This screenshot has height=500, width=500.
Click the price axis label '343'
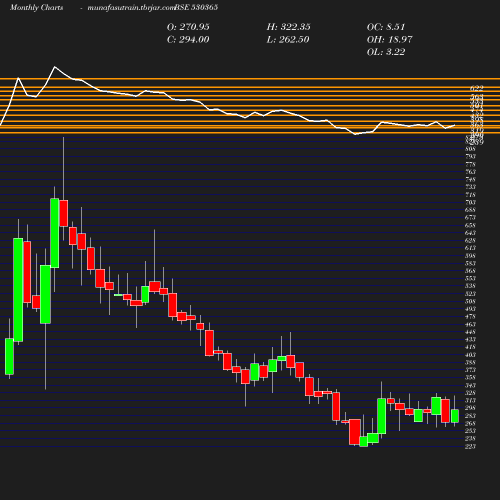coord(470,385)
